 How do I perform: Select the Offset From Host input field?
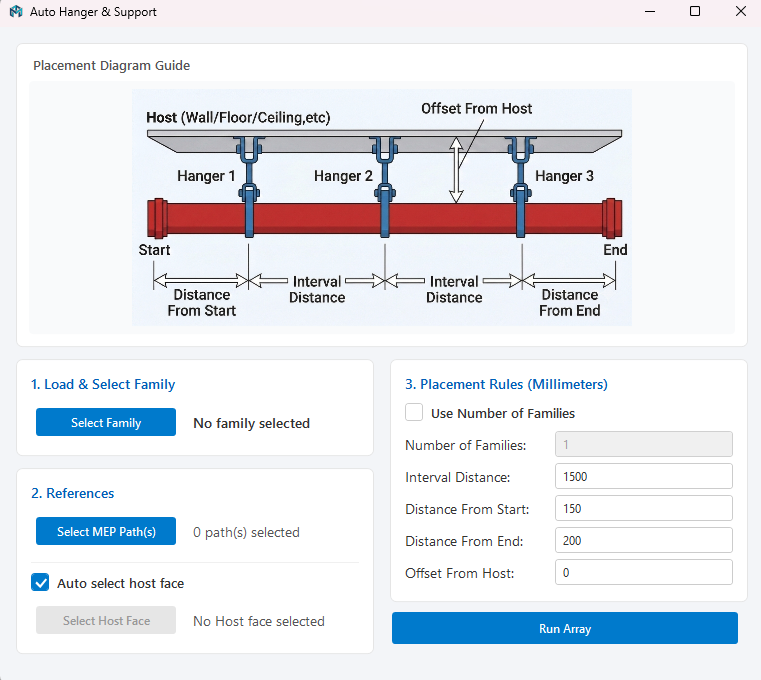644,572
